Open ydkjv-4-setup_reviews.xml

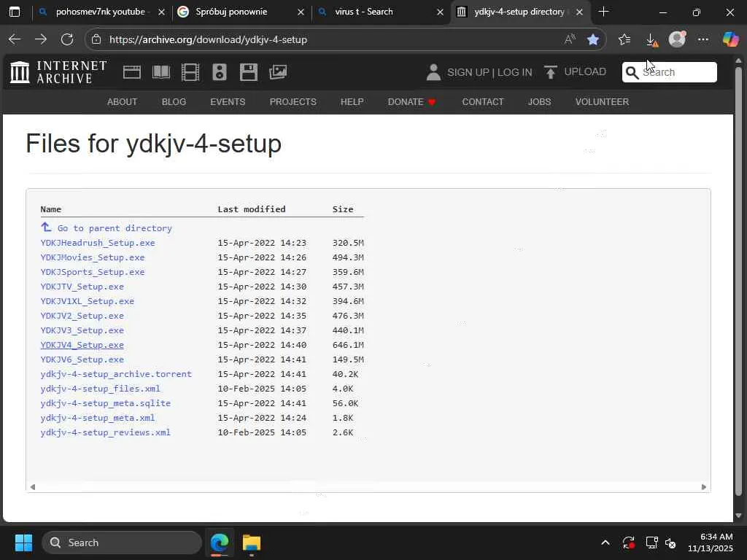click(105, 432)
